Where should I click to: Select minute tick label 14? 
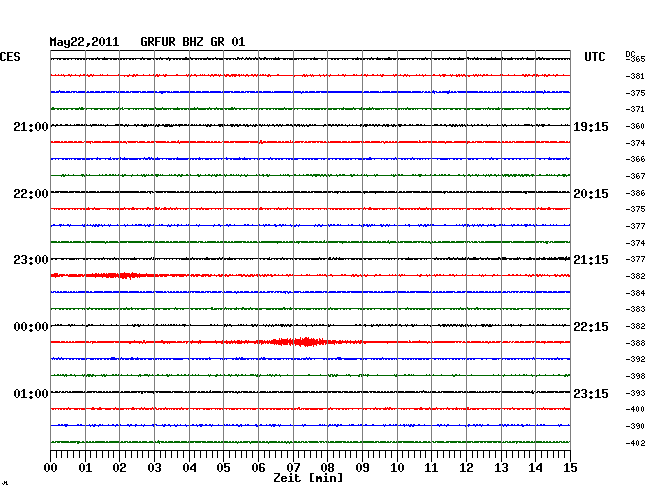535,468
